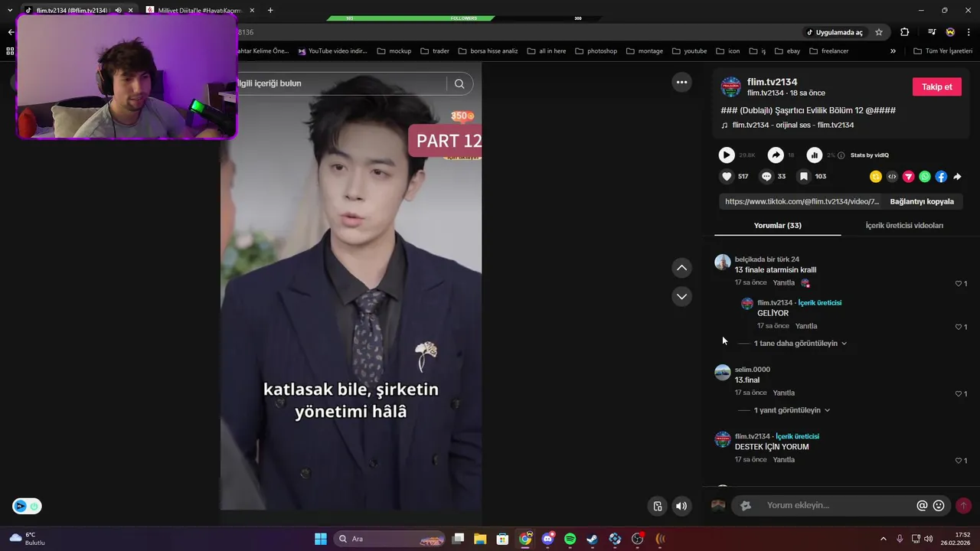
Task: Click the search magnifier in video search bar
Action: [x=459, y=83]
